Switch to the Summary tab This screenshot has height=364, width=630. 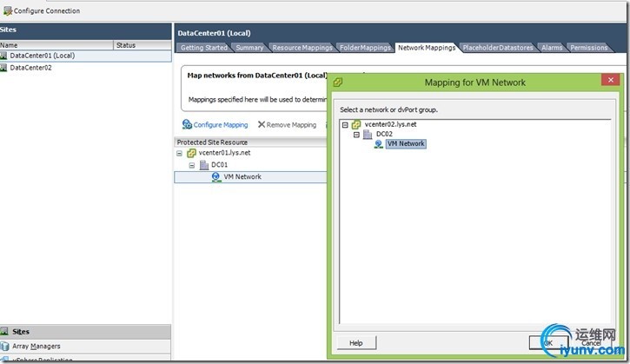click(249, 48)
